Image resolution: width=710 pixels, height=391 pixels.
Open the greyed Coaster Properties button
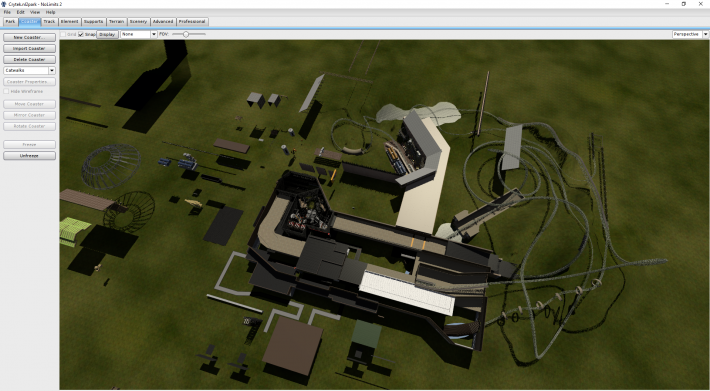(29, 82)
